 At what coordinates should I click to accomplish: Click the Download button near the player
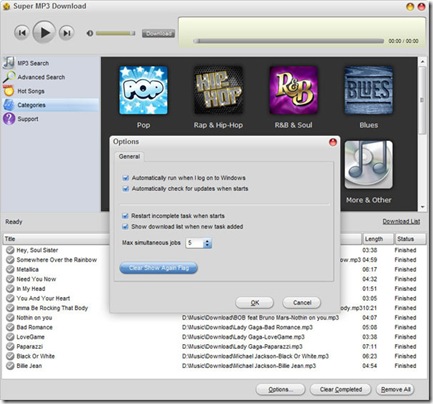(158, 34)
